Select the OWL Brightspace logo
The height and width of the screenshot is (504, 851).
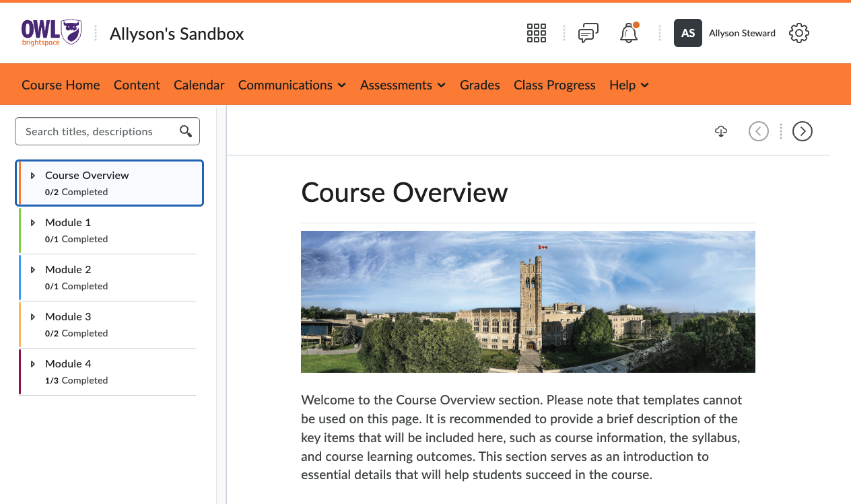coord(50,32)
